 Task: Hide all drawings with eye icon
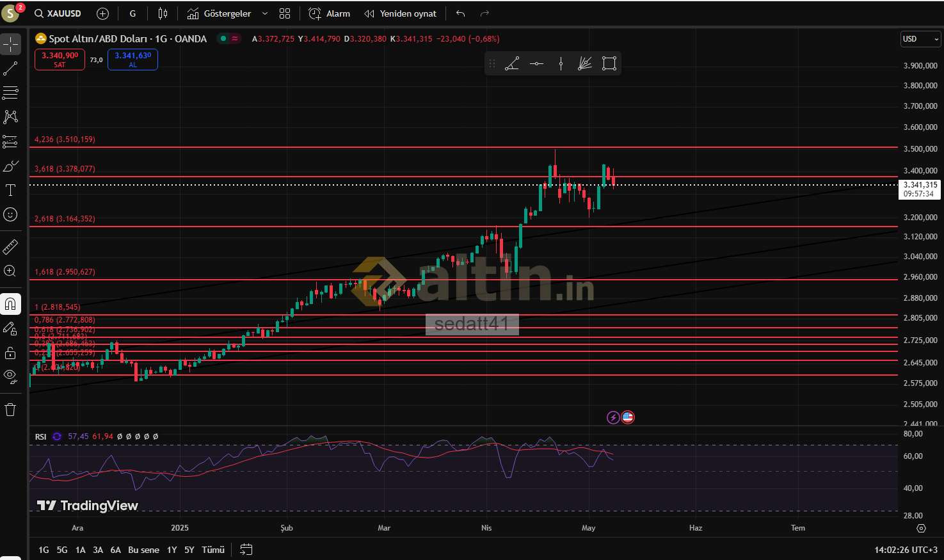11,376
